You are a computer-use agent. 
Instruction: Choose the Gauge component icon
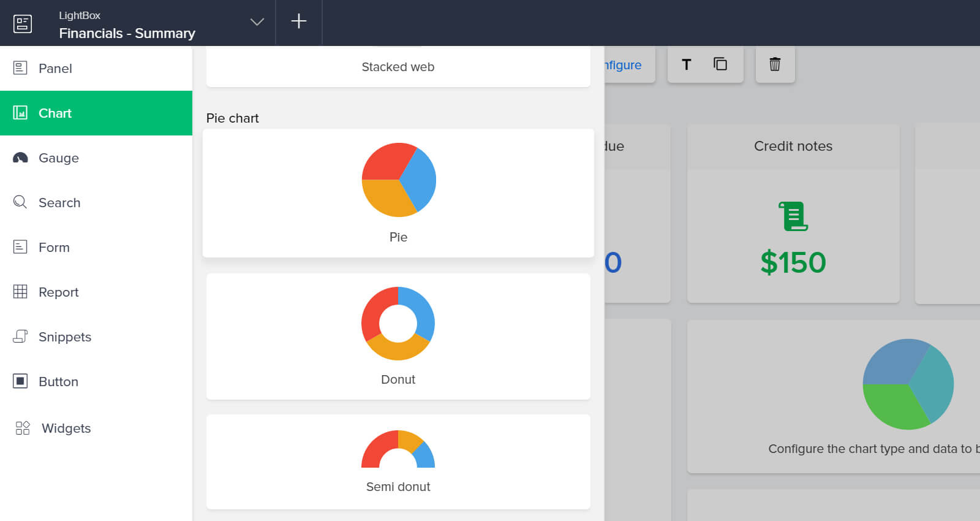click(20, 158)
